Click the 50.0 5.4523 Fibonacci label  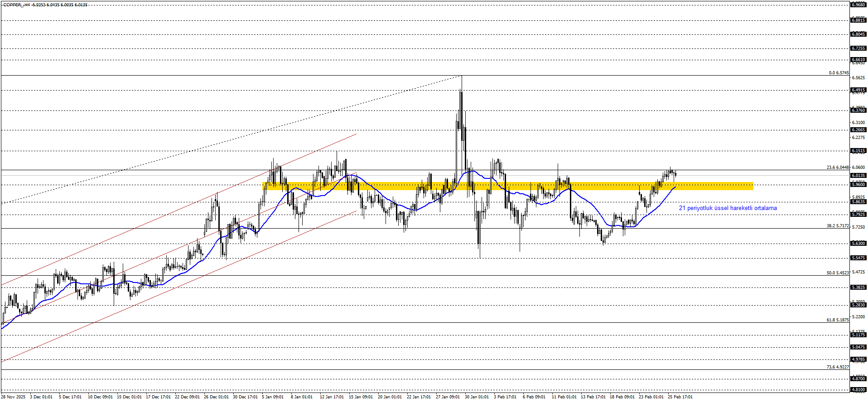(x=837, y=273)
